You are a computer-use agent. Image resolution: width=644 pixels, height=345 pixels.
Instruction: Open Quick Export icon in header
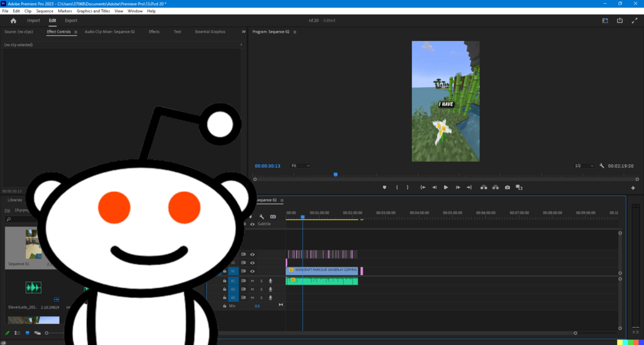coord(620,21)
